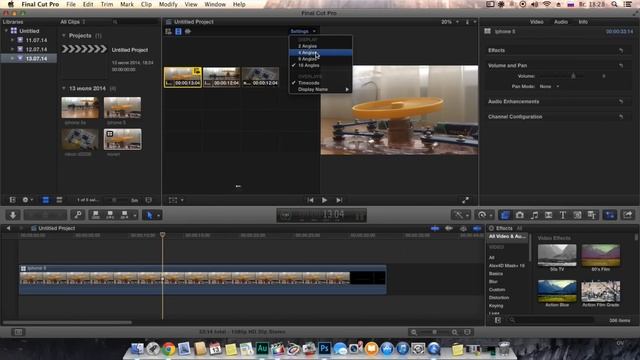Open the Timeline Index button
This screenshot has height=360, width=640.
click(x=18, y=332)
